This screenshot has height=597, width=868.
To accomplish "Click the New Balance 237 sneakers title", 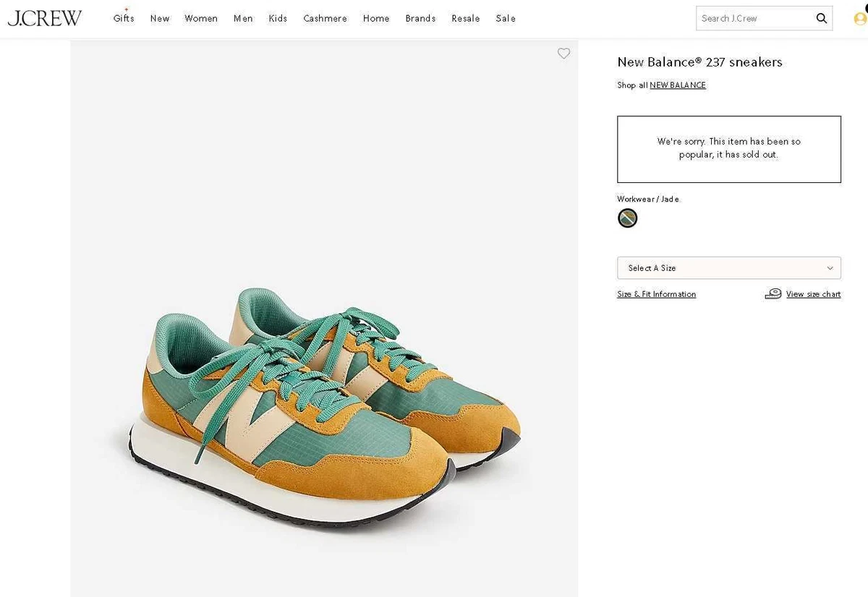I will click(x=699, y=62).
